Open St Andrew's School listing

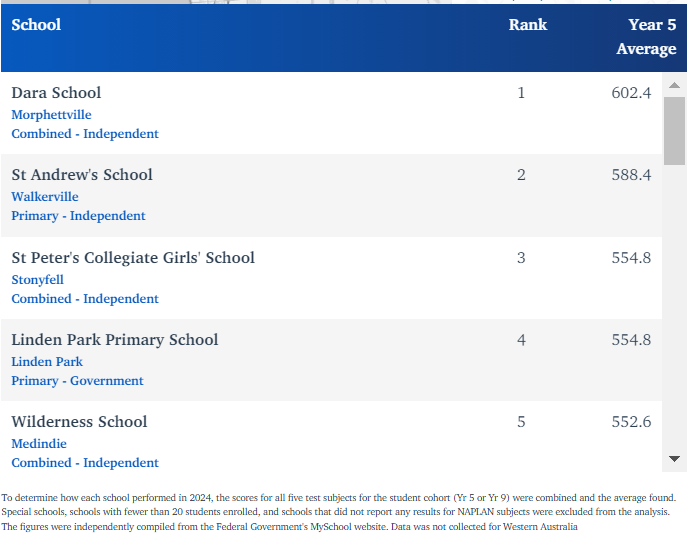pyautogui.click(x=82, y=175)
